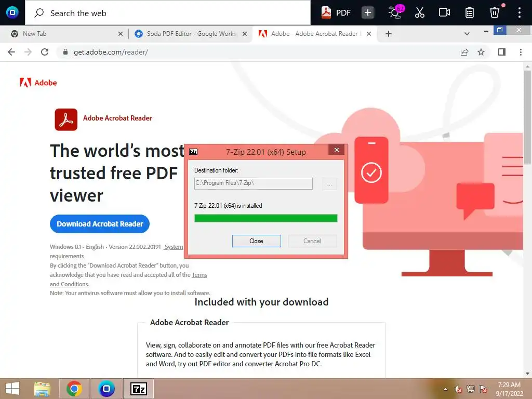This screenshot has height=399, width=532.
Task: Click the trash bin icon in top bar
Action: tap(495, 12)
